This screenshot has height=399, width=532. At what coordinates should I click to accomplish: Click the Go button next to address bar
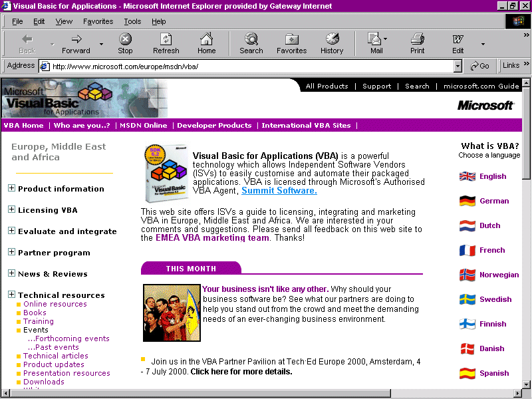coord(479,66)
